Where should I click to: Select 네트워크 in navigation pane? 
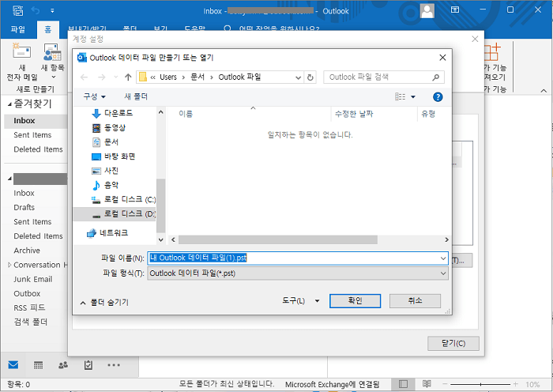click(x=107, y=233)
